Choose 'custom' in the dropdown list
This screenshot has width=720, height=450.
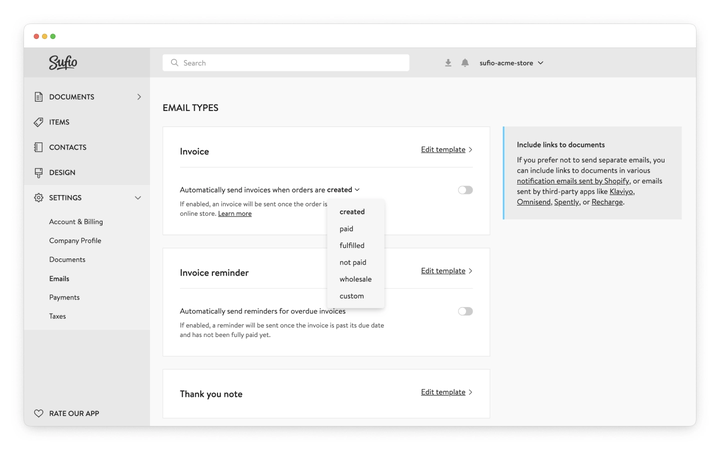click(x=352, y=296)
